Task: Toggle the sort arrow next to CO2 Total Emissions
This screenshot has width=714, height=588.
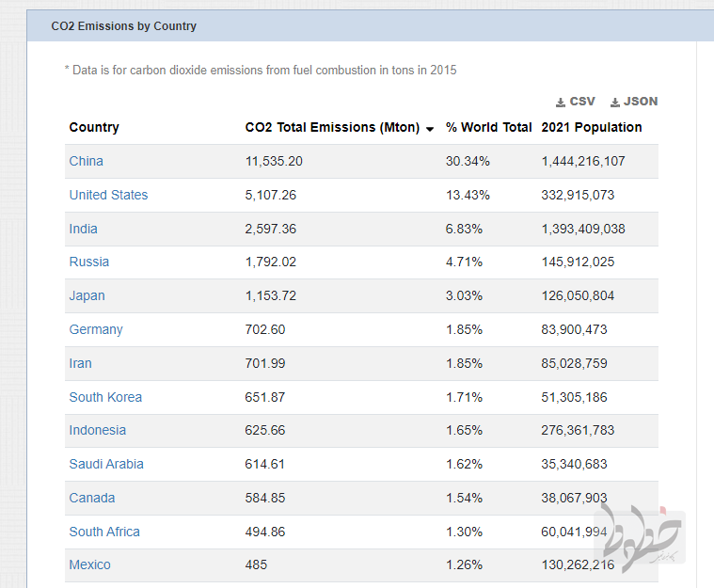Action: (429, 129)
